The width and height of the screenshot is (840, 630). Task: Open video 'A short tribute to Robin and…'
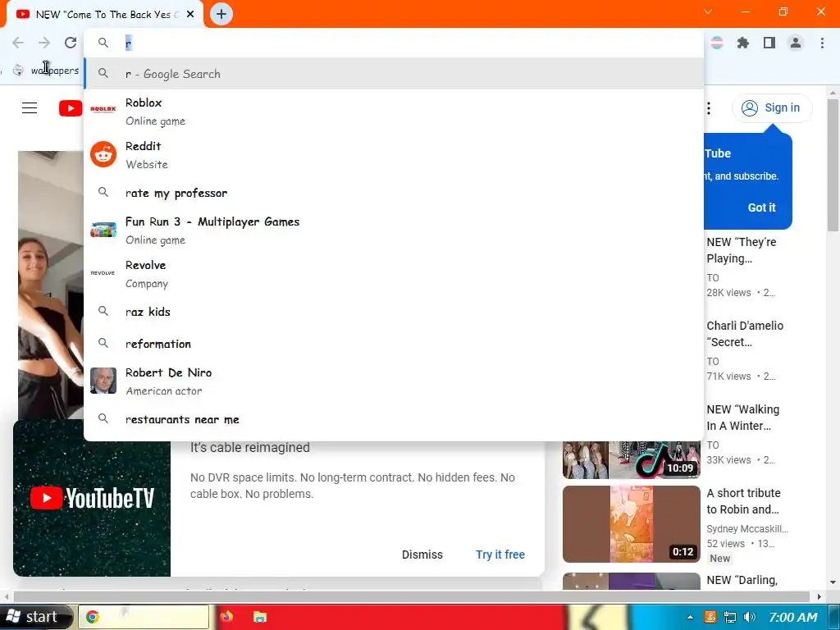tap(743, 501)
